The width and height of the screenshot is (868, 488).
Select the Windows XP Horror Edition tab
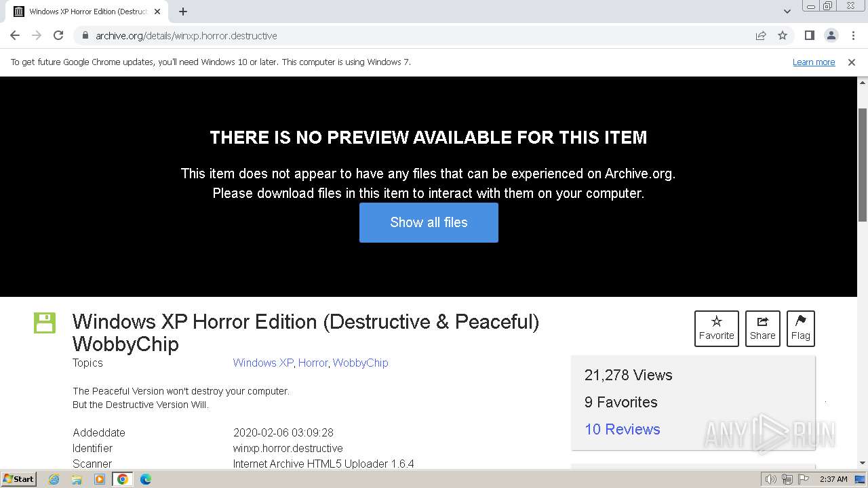tap(87, 12)
